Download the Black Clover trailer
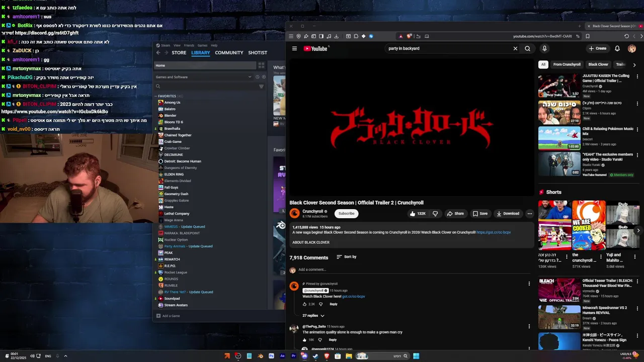The image size is (644, 362). coord(508,214)
